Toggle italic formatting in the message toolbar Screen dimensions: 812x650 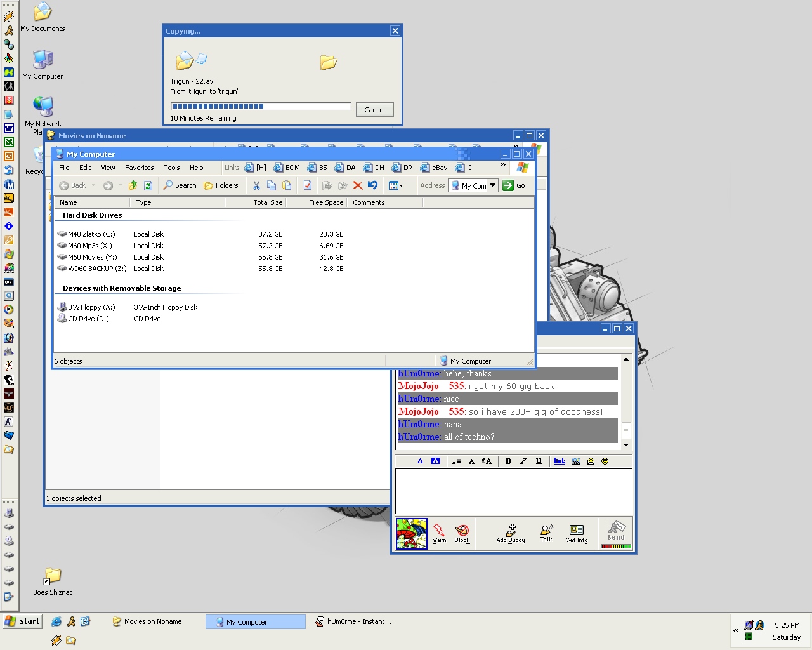pyautogui.click(x=523, y=461)
